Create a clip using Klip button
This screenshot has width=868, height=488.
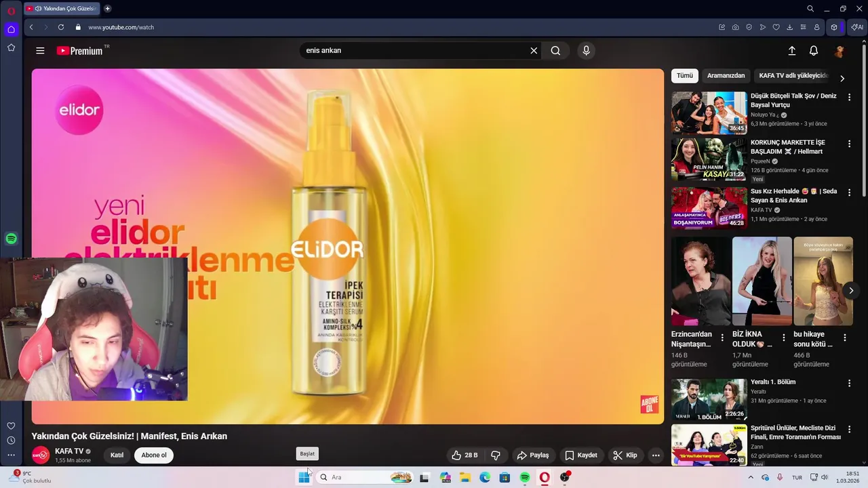pos(625,455)
